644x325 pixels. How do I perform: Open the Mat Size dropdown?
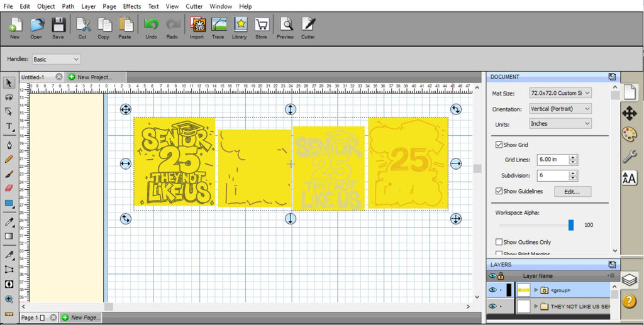(x=560, y=93)
